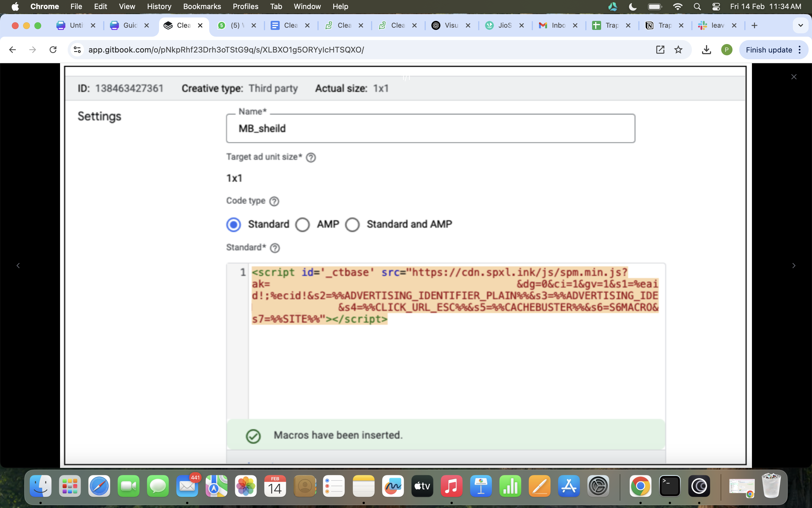Close the image lightbox with X
This screenshot has height=508, width=812.
[x=794, y=77]
